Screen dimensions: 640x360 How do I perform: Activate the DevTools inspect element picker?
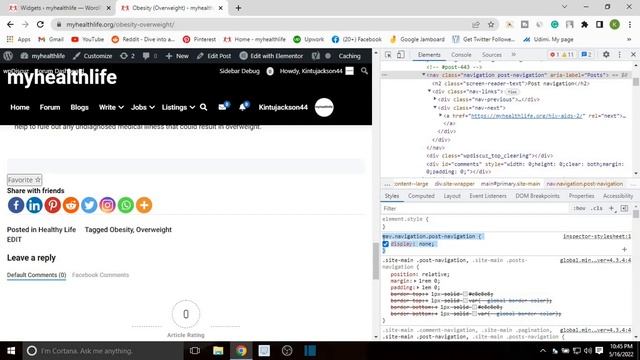click(388, 55)
